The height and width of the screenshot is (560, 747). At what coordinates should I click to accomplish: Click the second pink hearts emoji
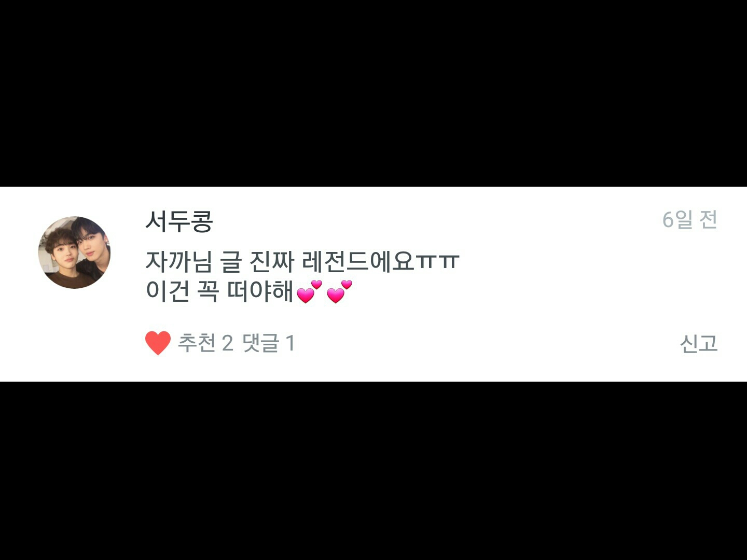click(x=339, y=292)
